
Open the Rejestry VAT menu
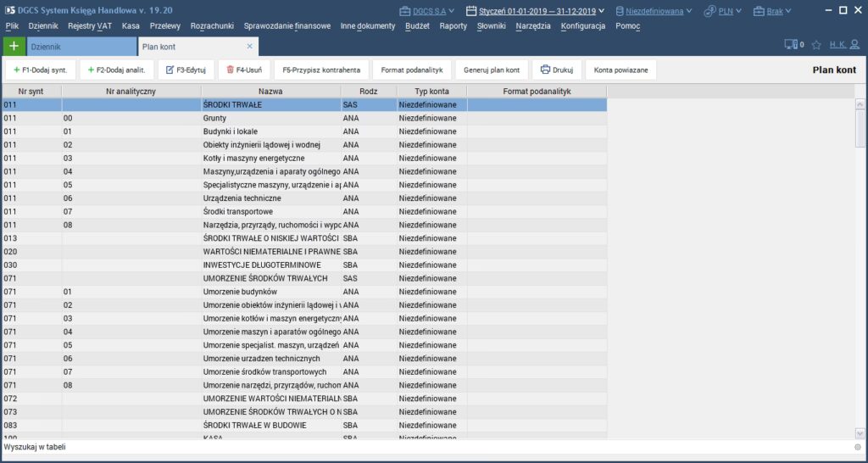[90, 26]
